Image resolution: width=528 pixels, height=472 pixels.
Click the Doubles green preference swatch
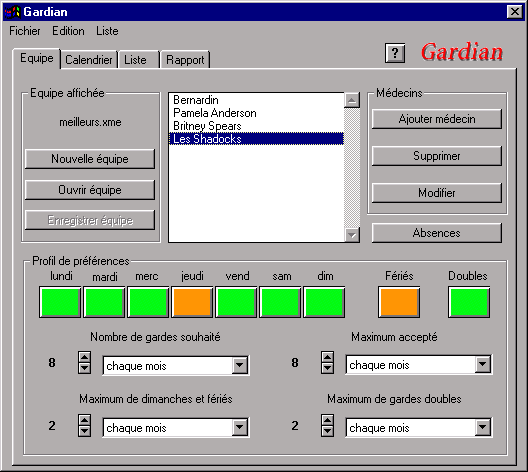coord(469,302)
